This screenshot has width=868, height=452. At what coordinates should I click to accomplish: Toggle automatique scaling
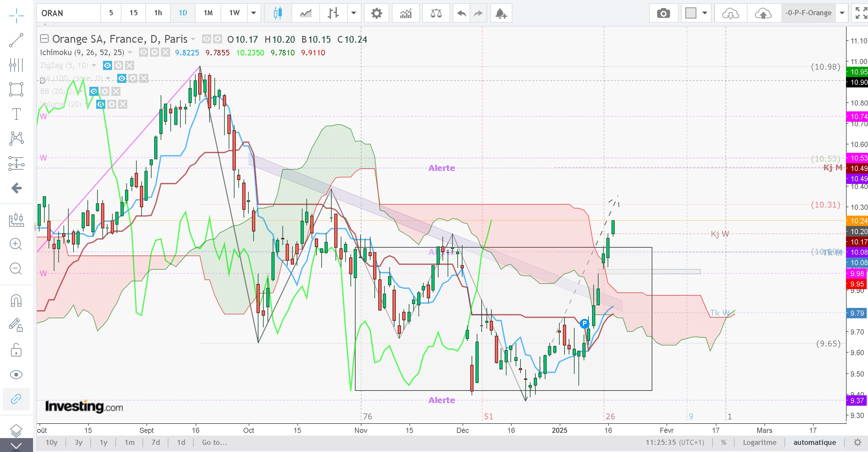pyautogui.click(x=815, y=442)
